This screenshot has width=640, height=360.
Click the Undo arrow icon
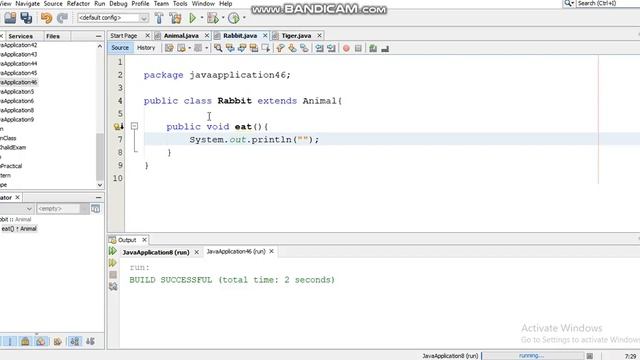click(x=47, y=18)
